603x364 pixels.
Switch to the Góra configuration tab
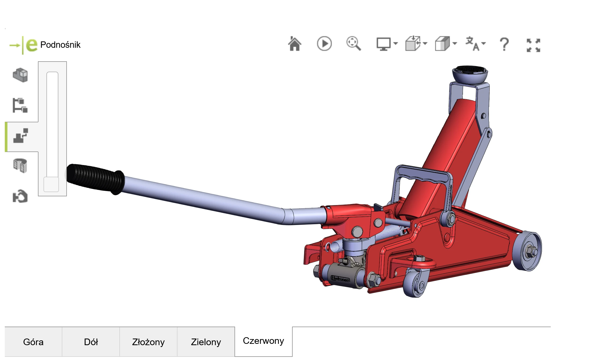(x=33, y=342)
